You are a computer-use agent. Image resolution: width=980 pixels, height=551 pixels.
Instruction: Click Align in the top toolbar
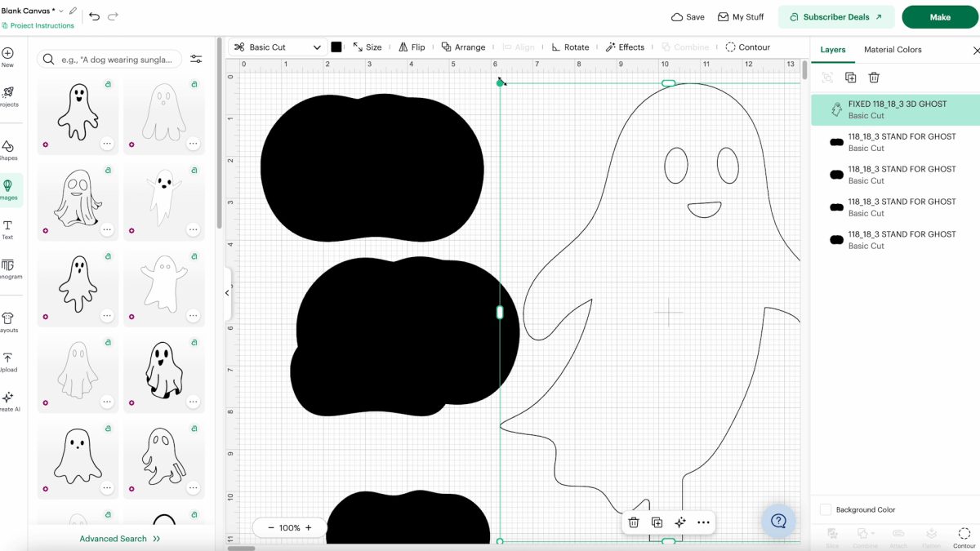(517, 47)
